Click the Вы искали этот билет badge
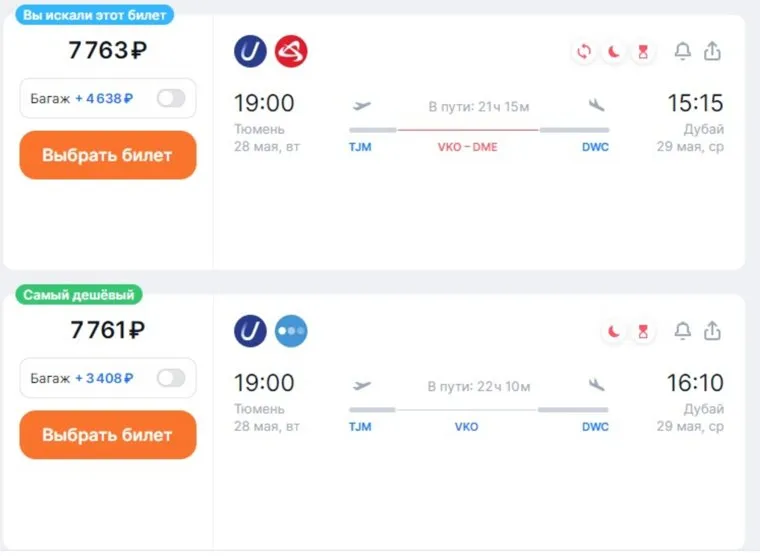760x556 pixels. click(x=95, y=15)
